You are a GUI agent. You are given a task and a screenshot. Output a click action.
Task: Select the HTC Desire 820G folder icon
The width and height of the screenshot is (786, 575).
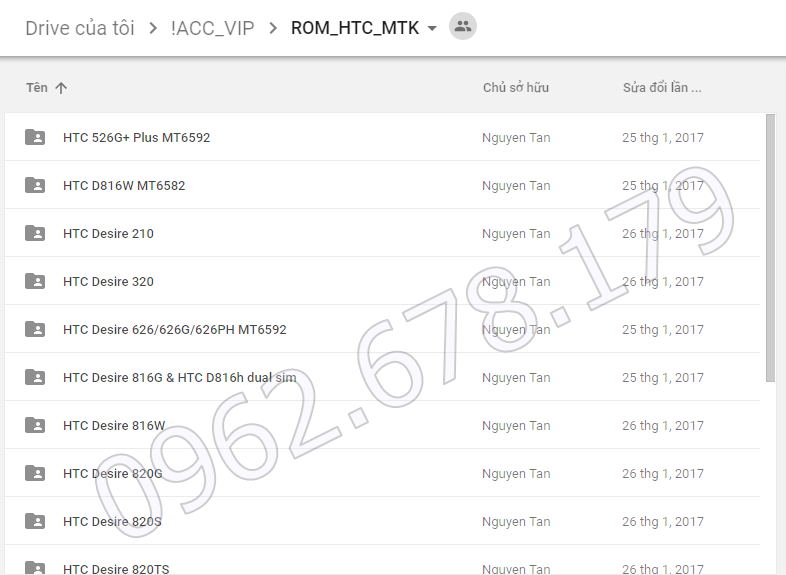[35, 473]
